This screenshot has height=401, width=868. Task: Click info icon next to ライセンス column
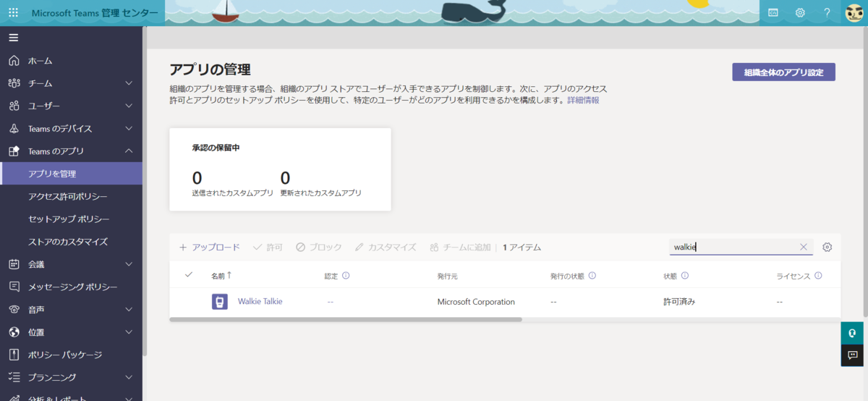pyautogui.click(x=818, y=276)
